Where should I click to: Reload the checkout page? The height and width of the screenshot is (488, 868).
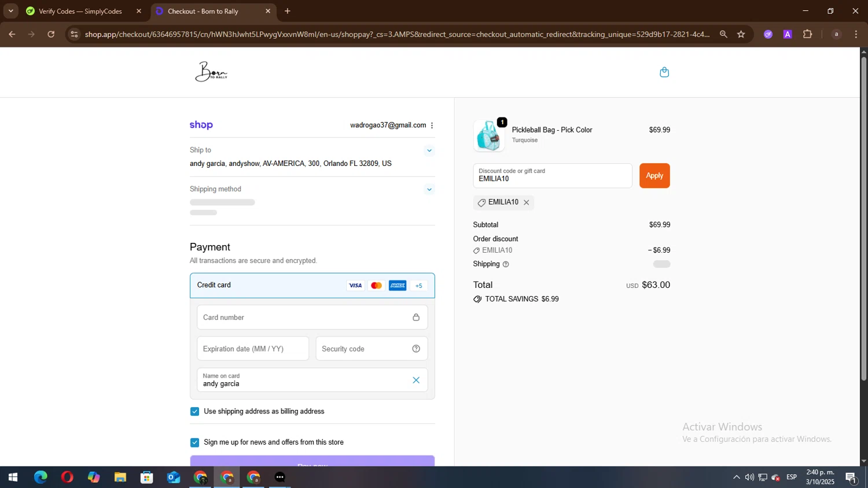[51, 34]
